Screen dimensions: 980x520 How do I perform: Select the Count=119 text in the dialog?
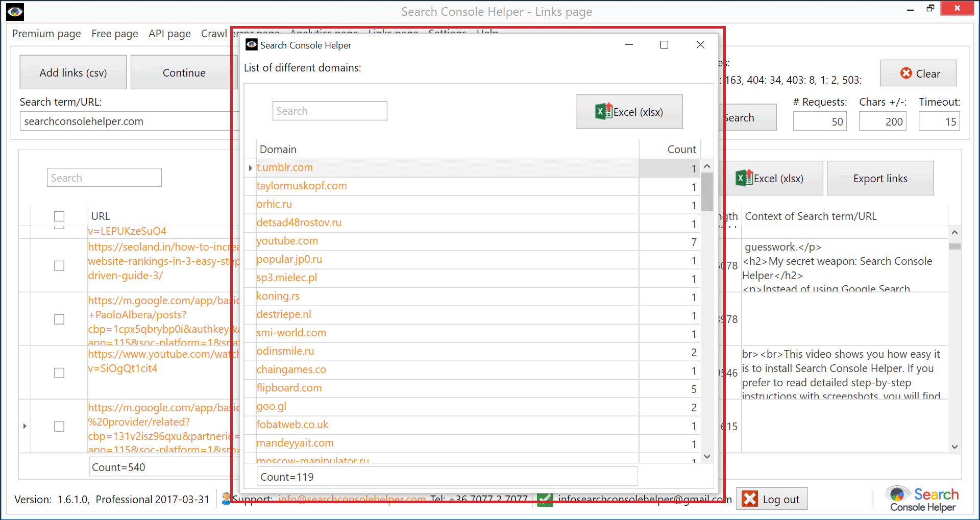coord(287,477)
